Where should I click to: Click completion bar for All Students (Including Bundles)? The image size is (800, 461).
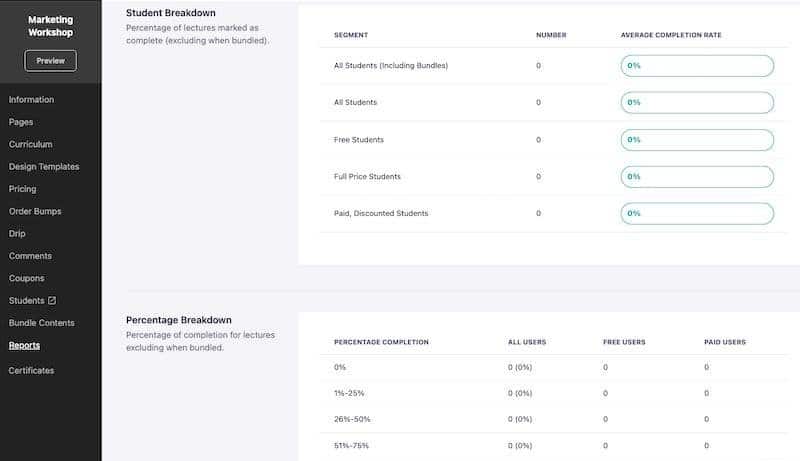[x=697, y=66]
